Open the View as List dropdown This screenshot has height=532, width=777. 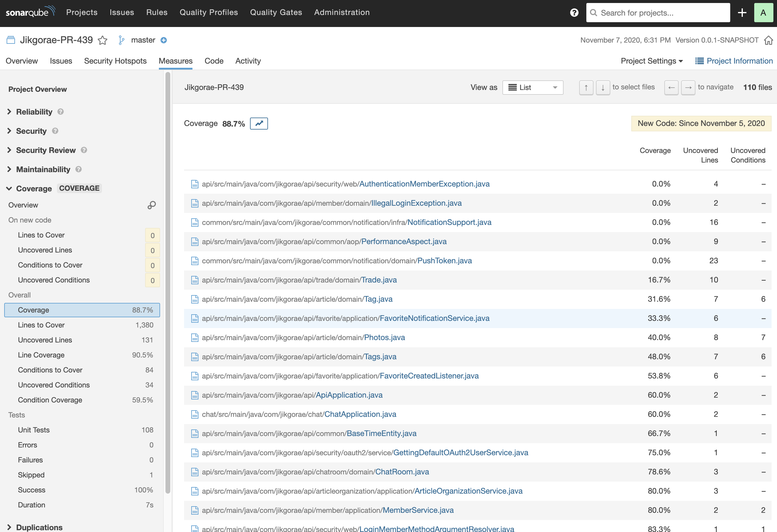pyautogui.click(x=533, y=87)
